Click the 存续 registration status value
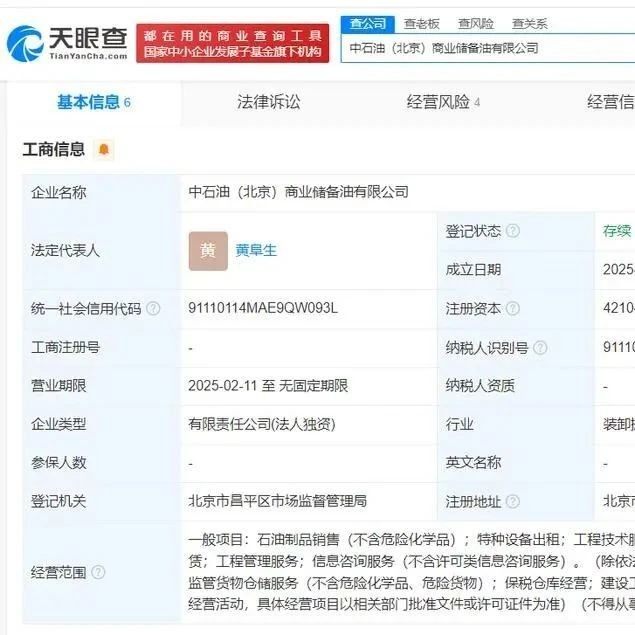Screen dimensions: 635x635 click(x=617, y=231)
